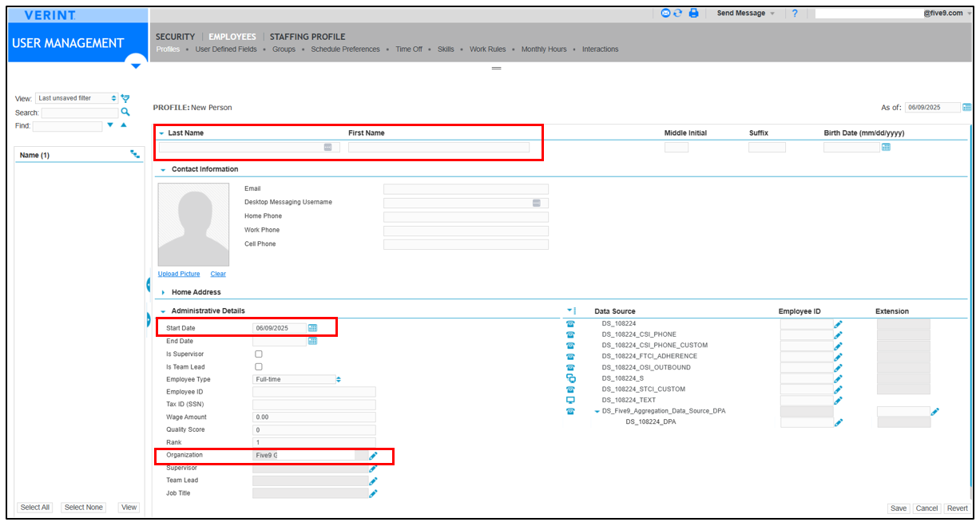
Task: Click the find previous up arrow
Action: click(x=123, y=125)
